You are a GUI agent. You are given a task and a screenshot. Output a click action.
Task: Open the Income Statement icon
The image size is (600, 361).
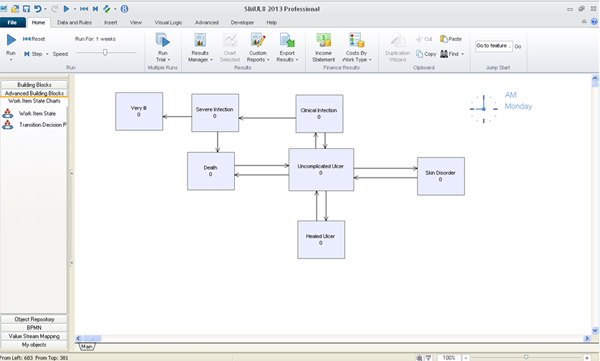(x=323, y=40)
